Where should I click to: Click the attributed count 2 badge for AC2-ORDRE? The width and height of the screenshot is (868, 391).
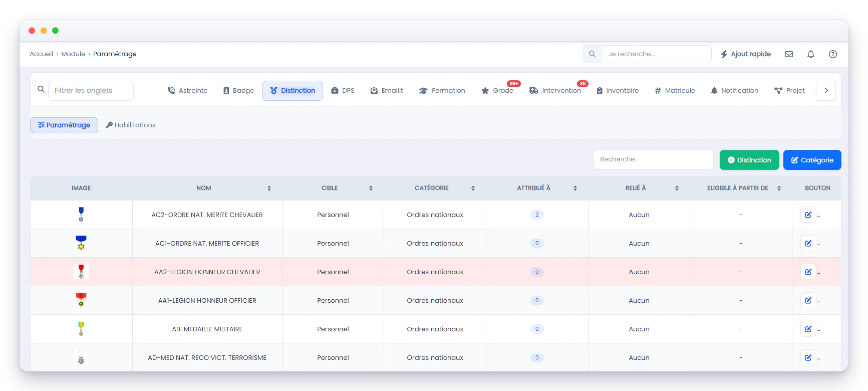(537, 215)
